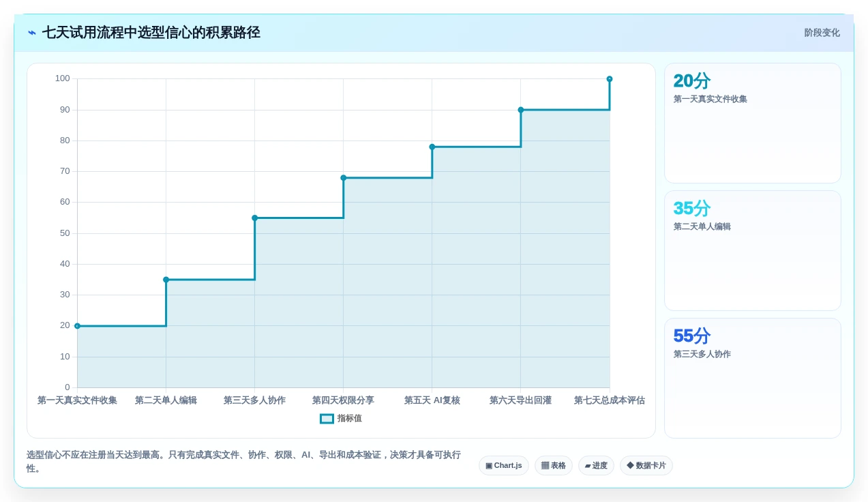The width and height of the screenshot is (868, 502).
Task: Click the 数据卡片 tag
Action: (x=646, y=466)
